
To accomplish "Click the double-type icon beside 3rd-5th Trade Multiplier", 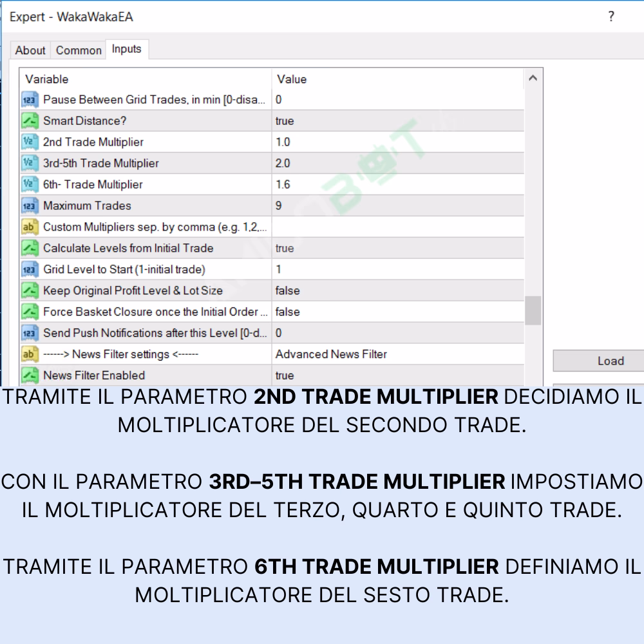I will pos(30,164).
